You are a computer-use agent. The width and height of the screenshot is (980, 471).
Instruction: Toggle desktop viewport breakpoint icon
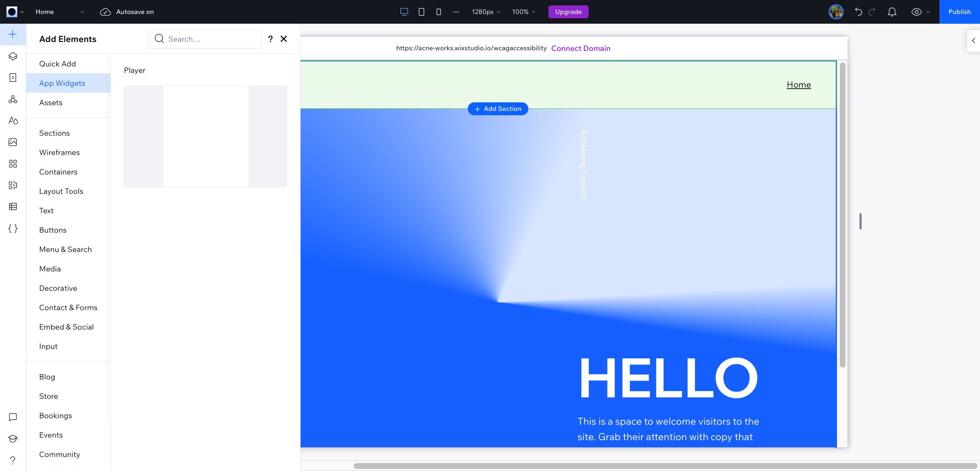[405, 12]
